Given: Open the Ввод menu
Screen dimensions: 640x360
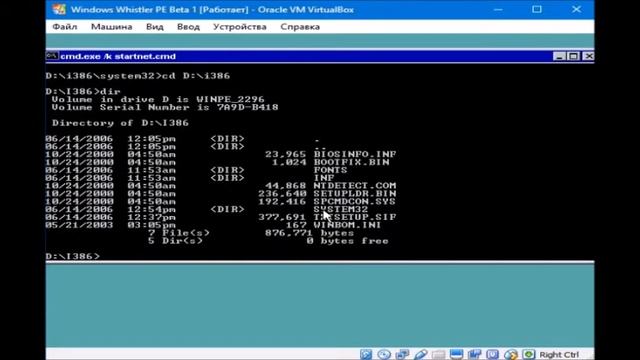Looking at the screenshot, I should point(188,27).
